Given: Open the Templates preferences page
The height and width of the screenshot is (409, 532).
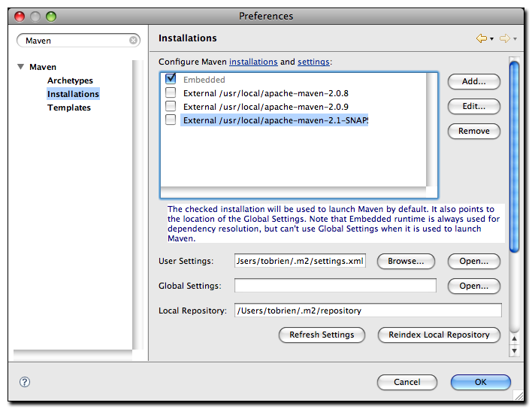Looking at the screenshot, I should (x=68, y=108).
